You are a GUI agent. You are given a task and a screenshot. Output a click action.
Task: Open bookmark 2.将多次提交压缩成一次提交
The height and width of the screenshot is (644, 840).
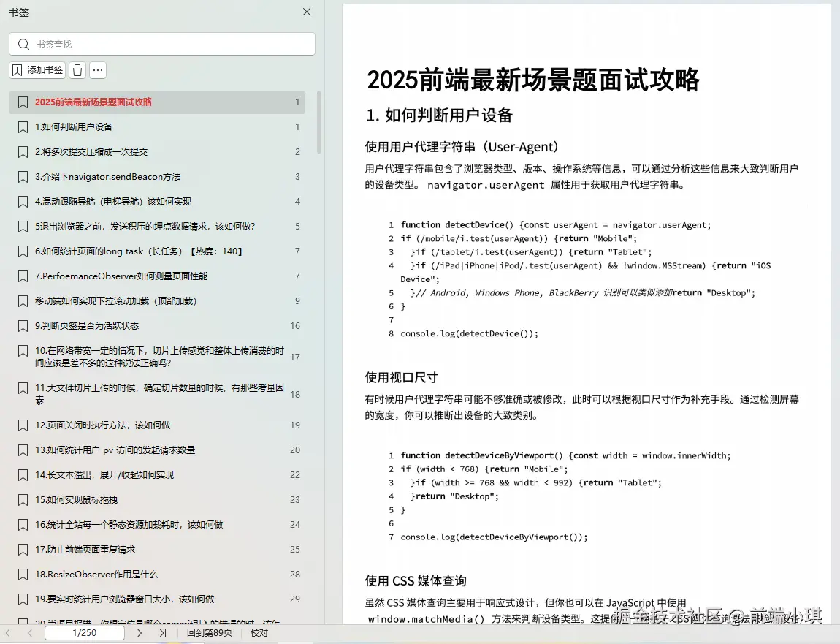[157, 152]
